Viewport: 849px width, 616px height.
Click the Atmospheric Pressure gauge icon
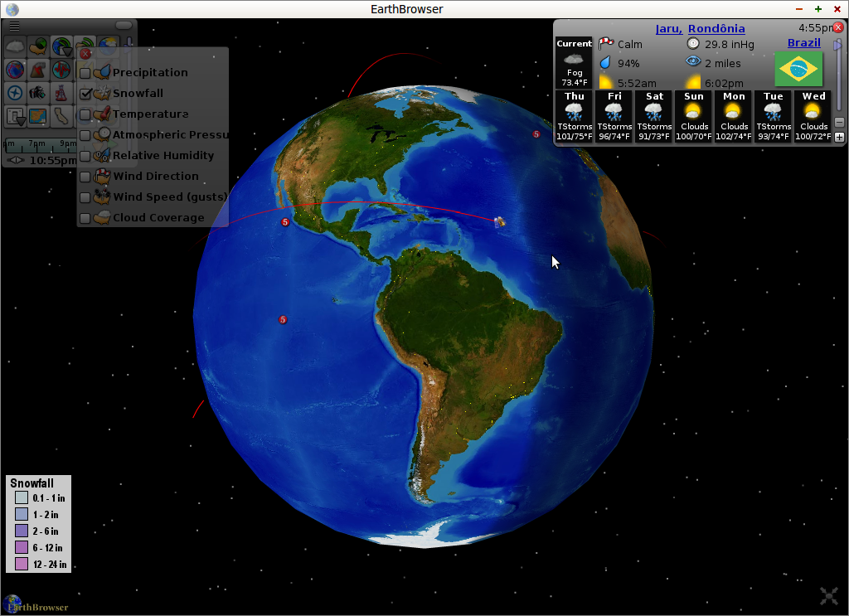[102, 134]
